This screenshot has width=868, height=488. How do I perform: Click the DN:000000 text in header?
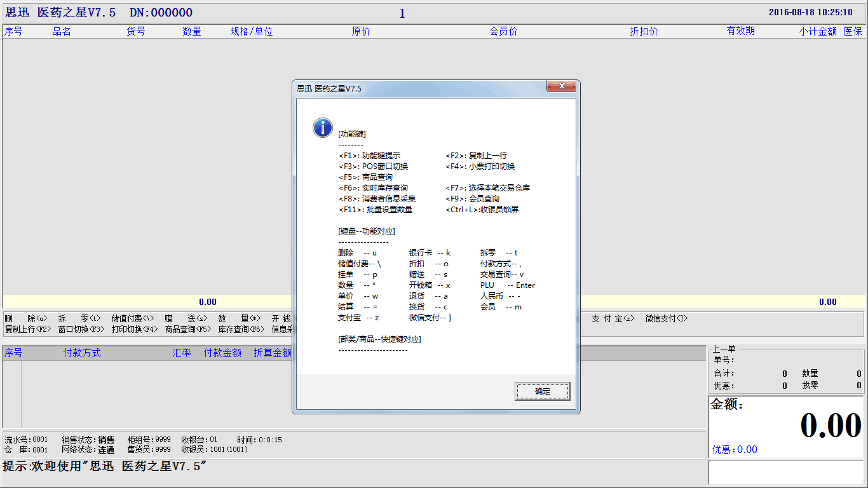(x=161, y=13)
